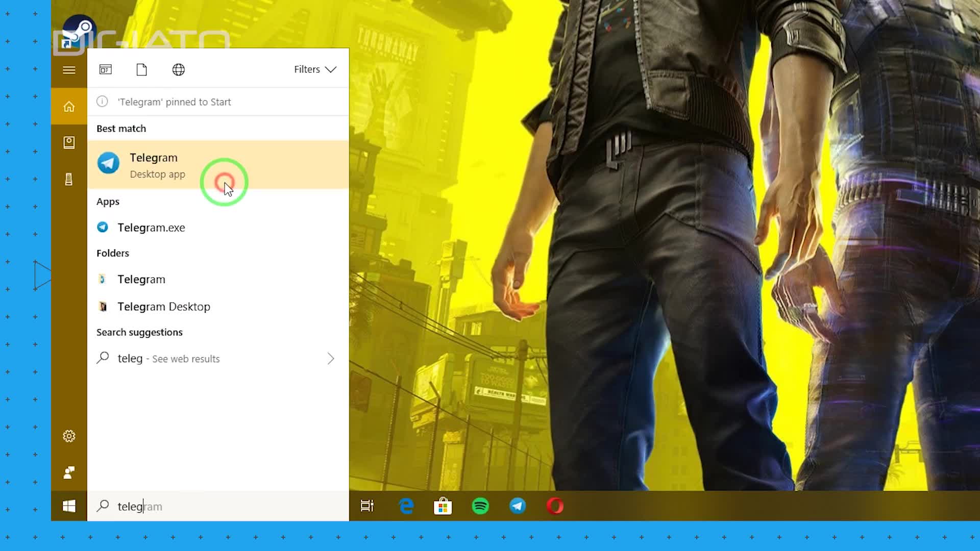Open Opera browser from taskbar

coord(555,506)
